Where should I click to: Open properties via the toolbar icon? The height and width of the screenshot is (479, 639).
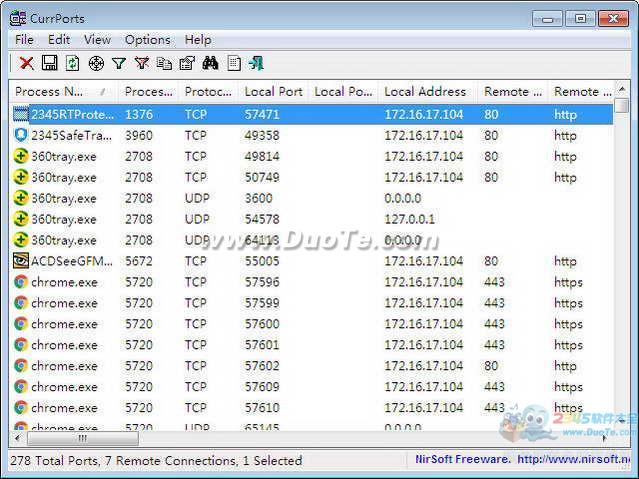(187, 64)
